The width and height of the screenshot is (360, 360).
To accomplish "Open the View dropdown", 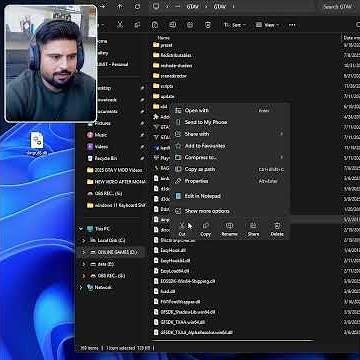I will point(269,25).
